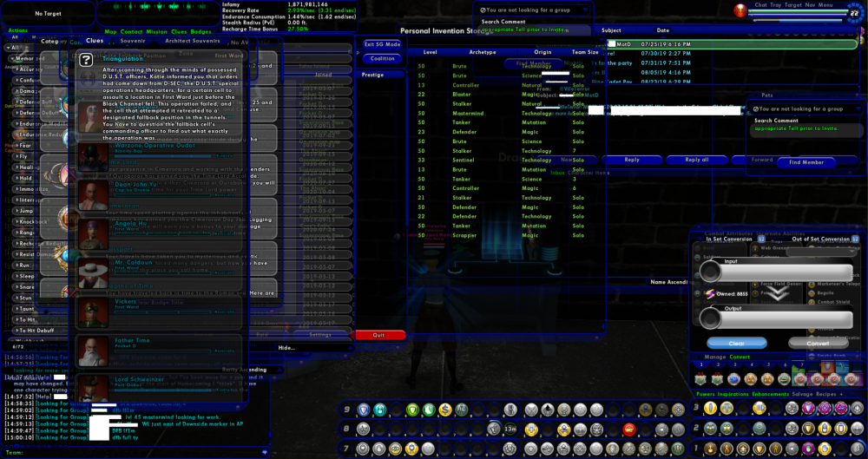
Task: Switch to the Mission tab
Action: pos(156,32)
